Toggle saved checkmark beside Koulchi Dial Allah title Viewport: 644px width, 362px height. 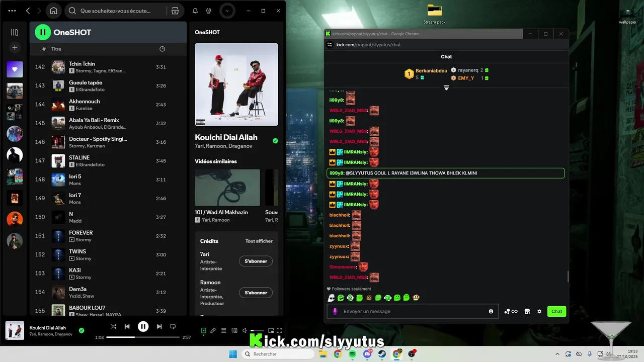coord(275,141)
